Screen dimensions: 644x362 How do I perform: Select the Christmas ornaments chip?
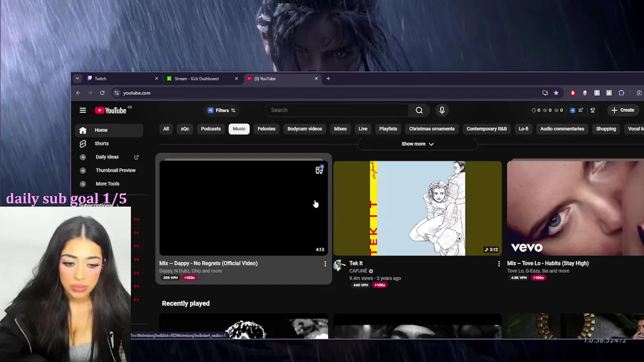(x=432, y=129)
